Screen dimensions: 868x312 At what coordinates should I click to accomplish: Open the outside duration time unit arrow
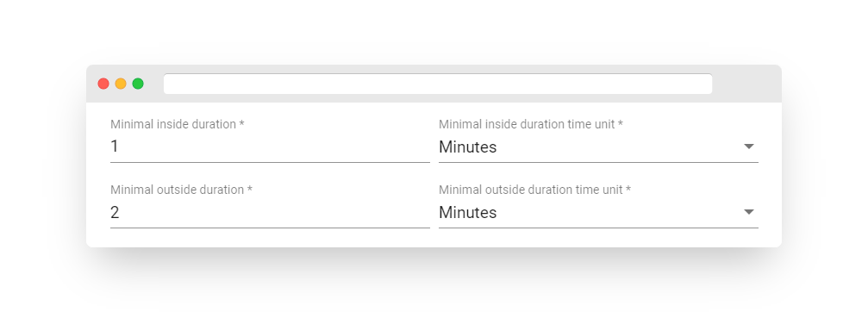click(x=748, y=212)
